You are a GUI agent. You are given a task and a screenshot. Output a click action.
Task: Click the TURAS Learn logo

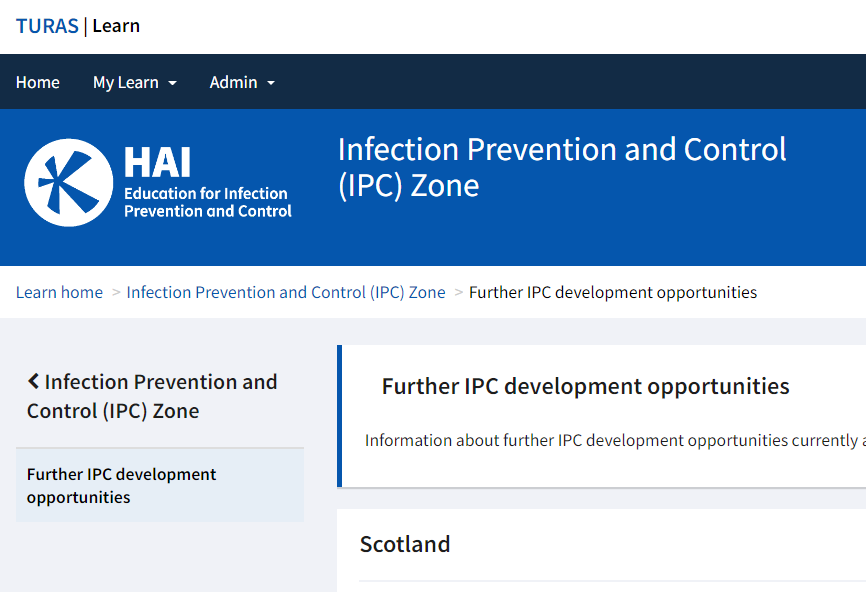coord(78,26)
